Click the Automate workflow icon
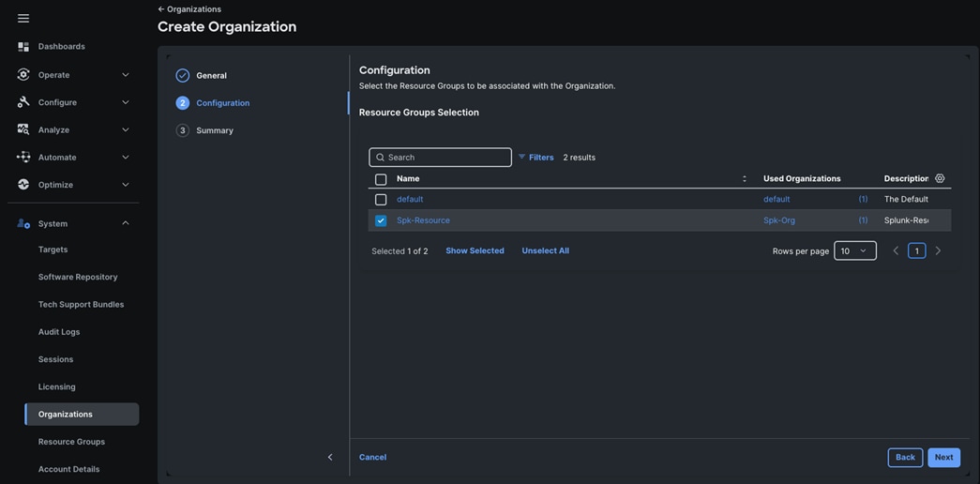This screenshot has width=980, height=484. 23,157
